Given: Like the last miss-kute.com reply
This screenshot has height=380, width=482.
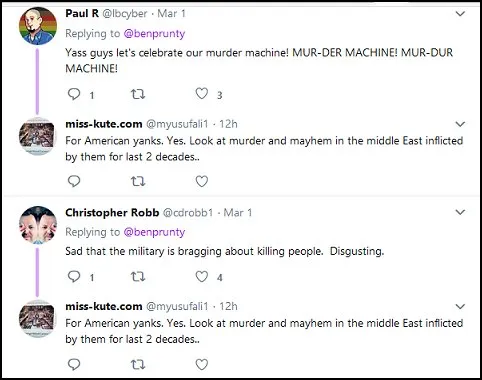Looking at the screenshot, I should [x=202, y=364].
